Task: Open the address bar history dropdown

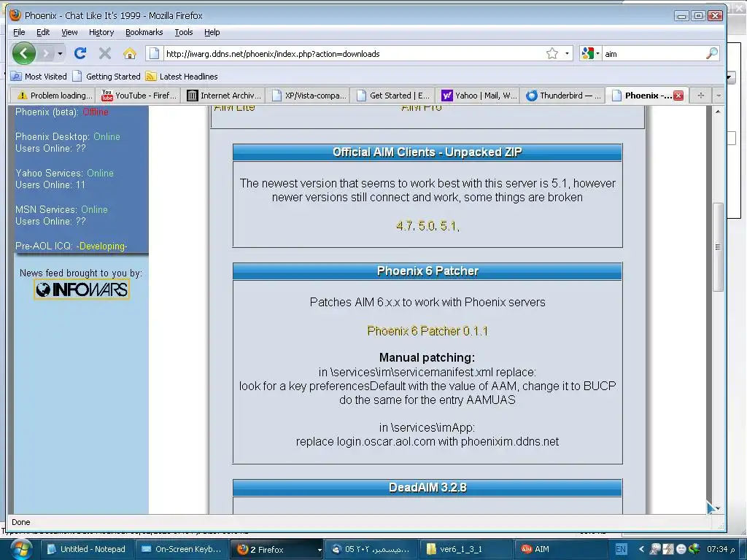Action: (567, 53)
